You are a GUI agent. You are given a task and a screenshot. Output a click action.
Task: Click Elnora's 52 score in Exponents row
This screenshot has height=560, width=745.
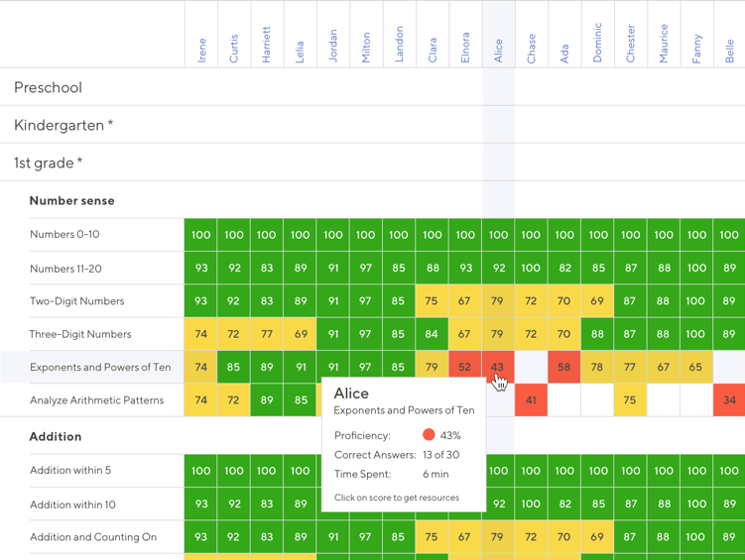pyautogui.click(x=464, y=367)
